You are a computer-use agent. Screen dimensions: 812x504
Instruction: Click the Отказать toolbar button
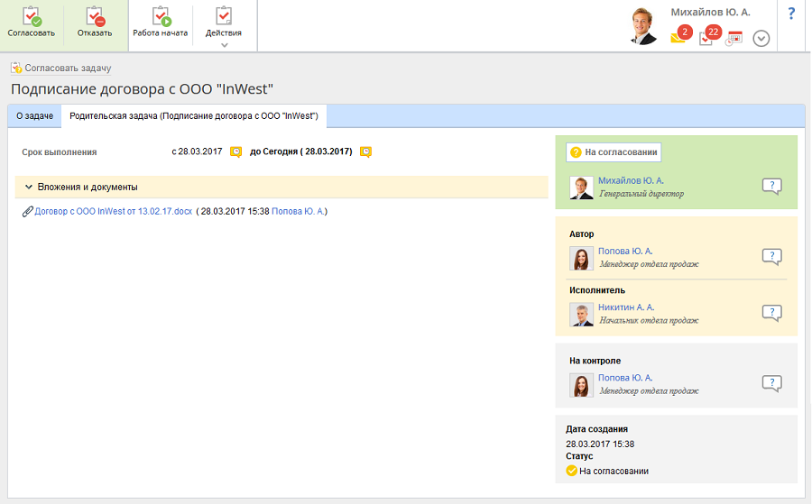pos(95,23)
